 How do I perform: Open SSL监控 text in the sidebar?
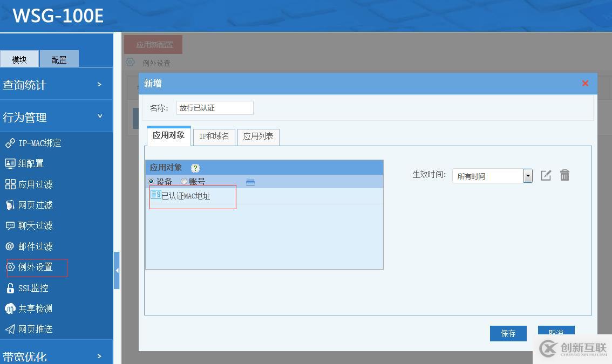(x=33, y=289)
